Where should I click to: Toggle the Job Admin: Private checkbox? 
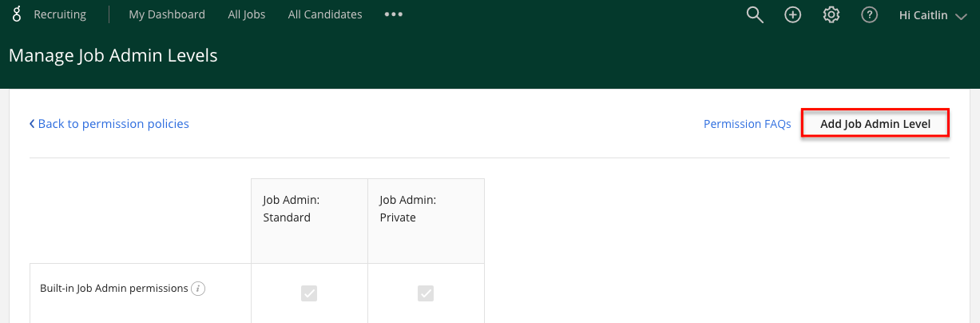coord(426,293)
